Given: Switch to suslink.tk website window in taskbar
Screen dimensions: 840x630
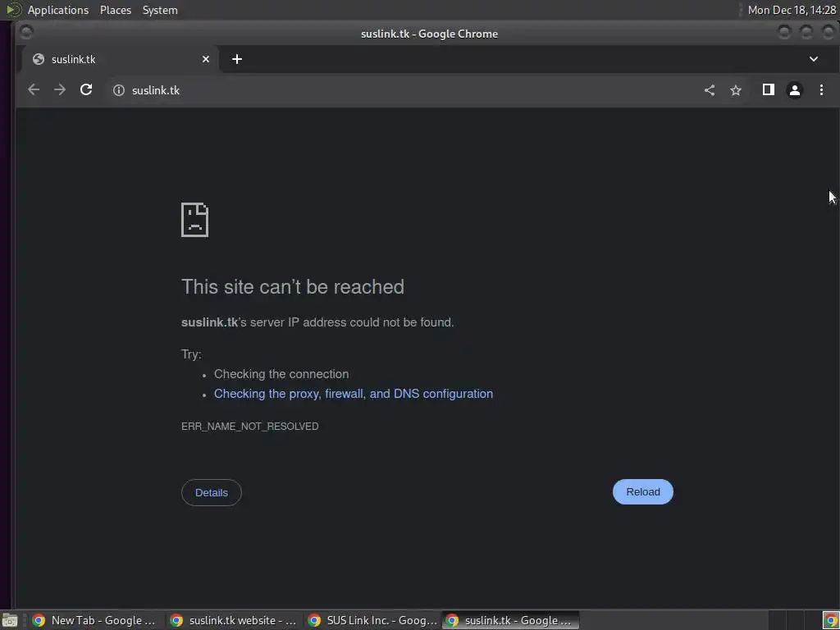Looking at the screenshot, I should point(233,620).
